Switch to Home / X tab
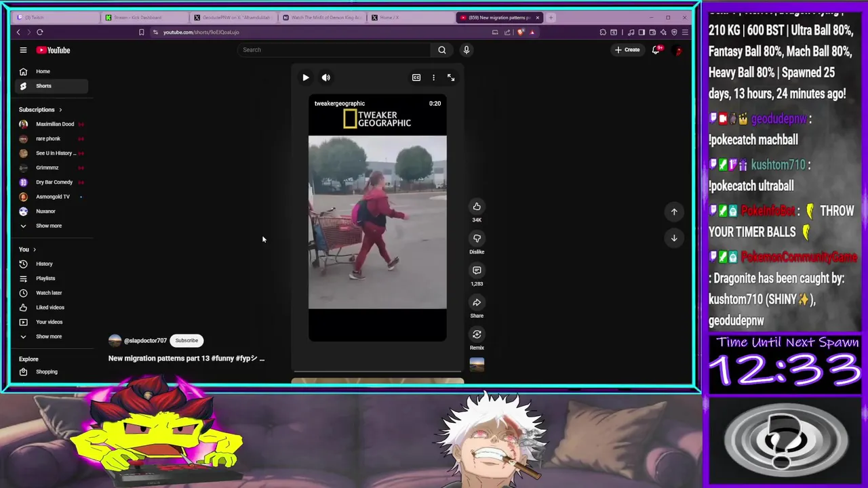The width and height of the screenshot is (868, 488). tap(411, 18)
